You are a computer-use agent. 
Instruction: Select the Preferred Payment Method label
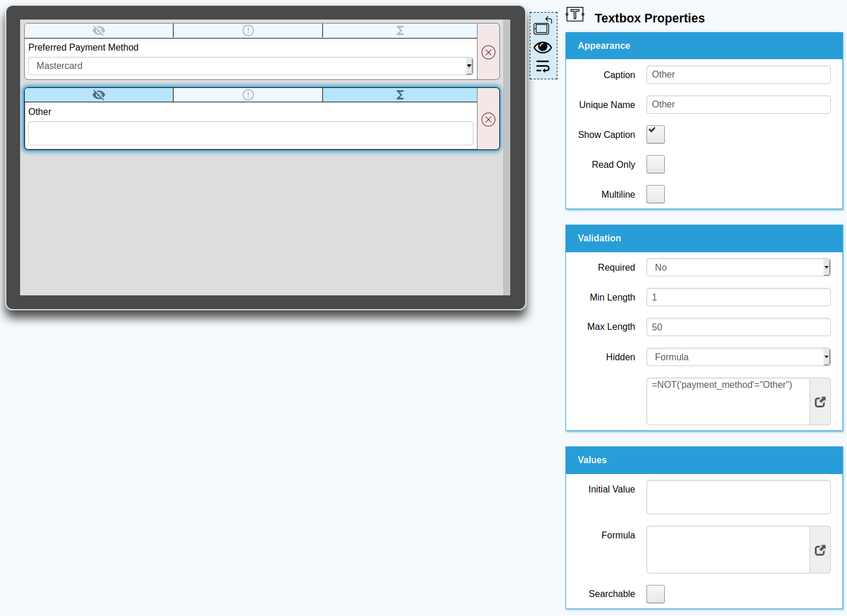pos(83,48)
